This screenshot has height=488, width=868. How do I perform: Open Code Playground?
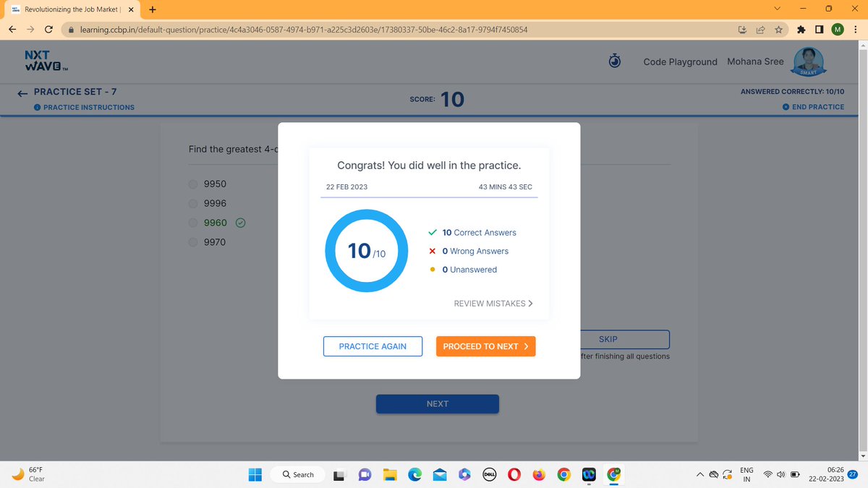click(680, 61)
